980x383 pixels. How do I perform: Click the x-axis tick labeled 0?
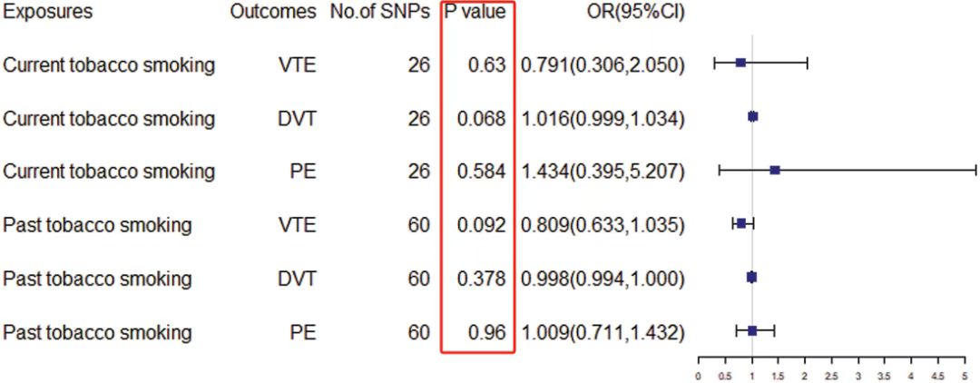(x=698, y=373)
